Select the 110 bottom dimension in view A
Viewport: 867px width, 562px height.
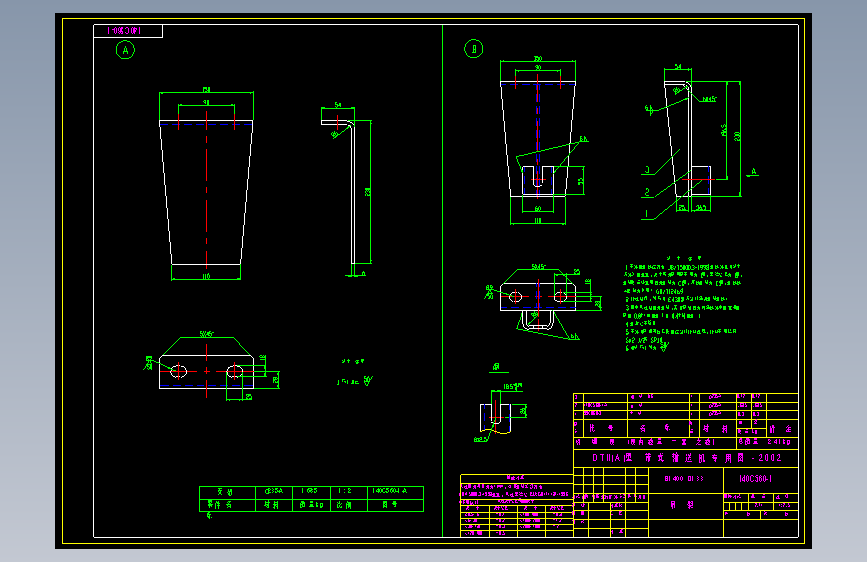[206, 276]
